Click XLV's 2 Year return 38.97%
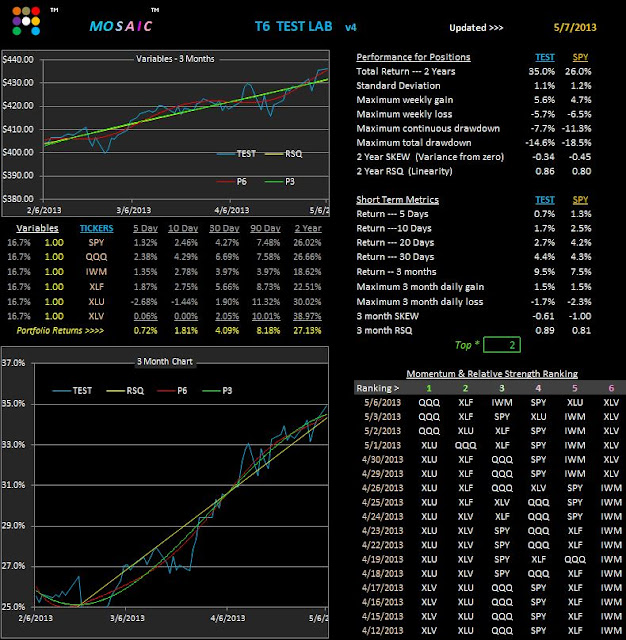This screenshot has width=626, height=640. (307, 316)
